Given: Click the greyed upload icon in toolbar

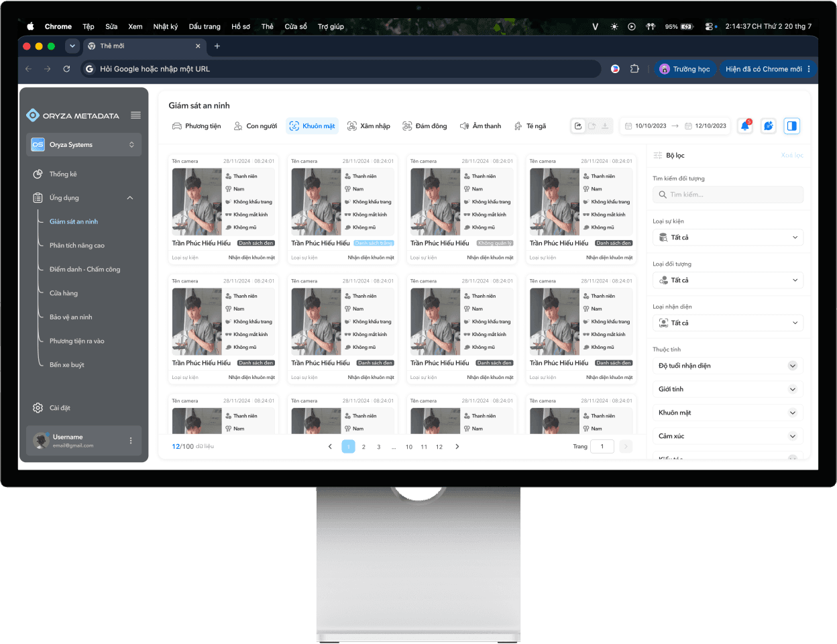Looking at the screenshot, I should [x=592, y=126].
